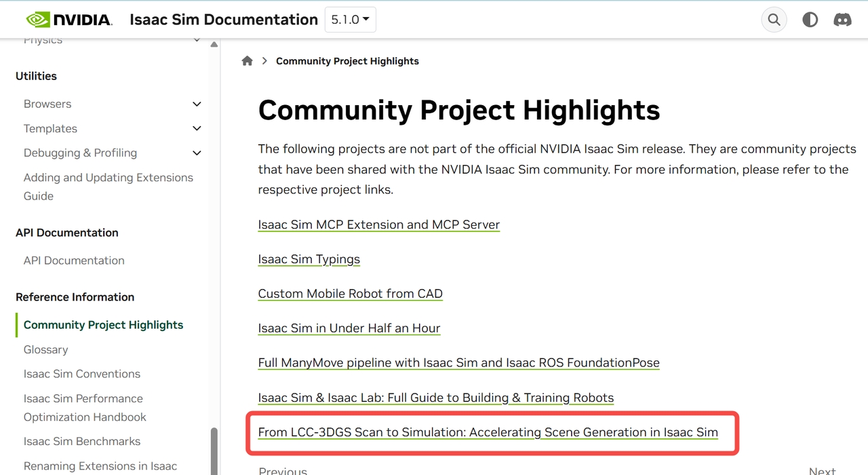
Task: Open Glossary in the sidebar
Action: (x=45, y=349)
